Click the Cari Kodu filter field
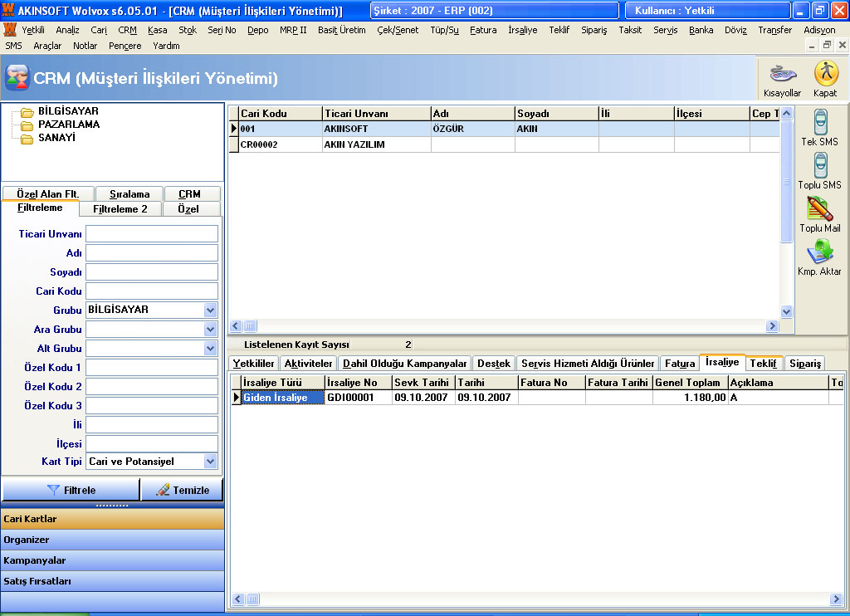Image resolution: width=850 pixels, height=616 pixels. 152,291
